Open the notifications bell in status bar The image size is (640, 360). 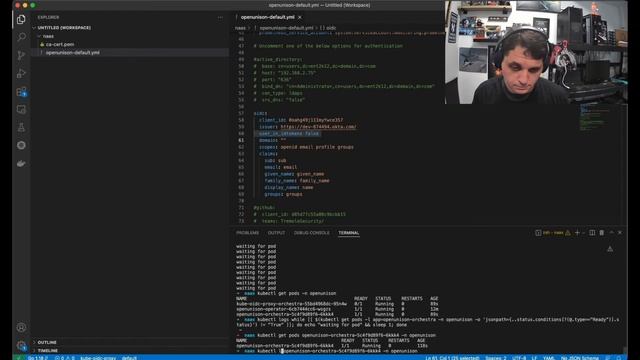(619, 358)
